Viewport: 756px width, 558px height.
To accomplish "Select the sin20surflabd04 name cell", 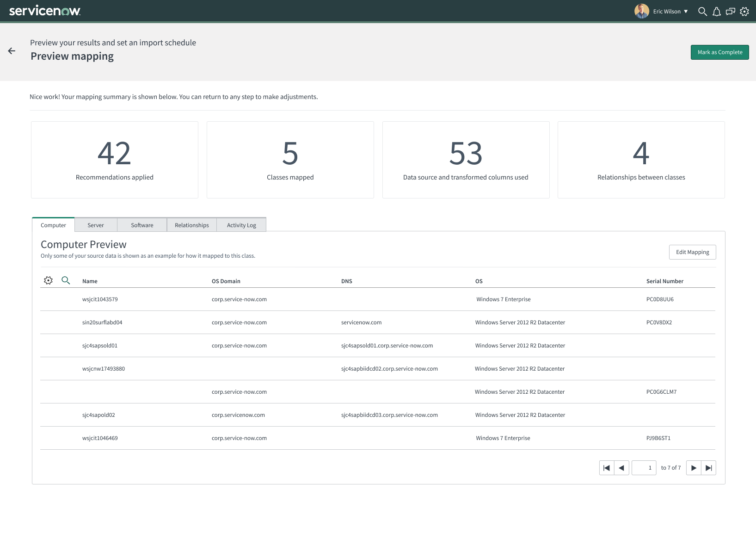I will coord(102,322).
